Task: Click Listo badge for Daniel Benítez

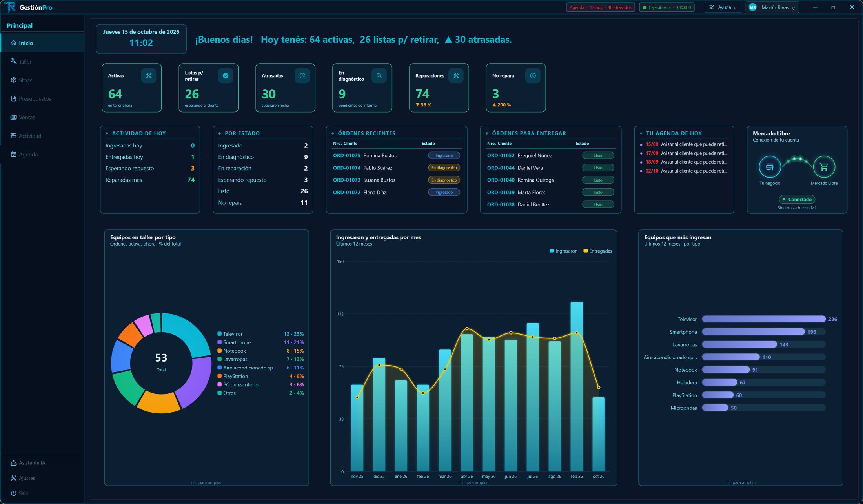Action: click(x=598, y=204)
